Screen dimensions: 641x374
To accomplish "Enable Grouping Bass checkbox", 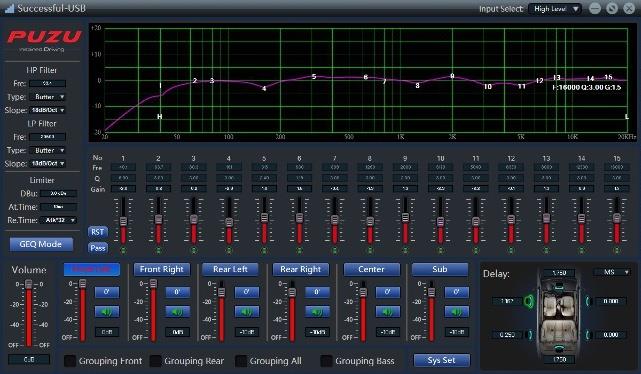I will coord(326,361).
